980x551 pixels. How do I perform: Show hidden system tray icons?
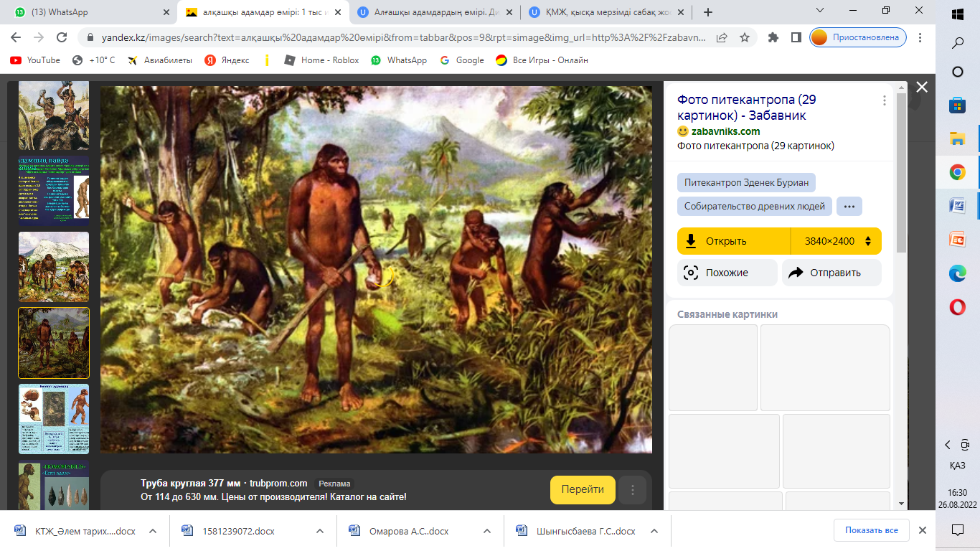tap(948, 445)
